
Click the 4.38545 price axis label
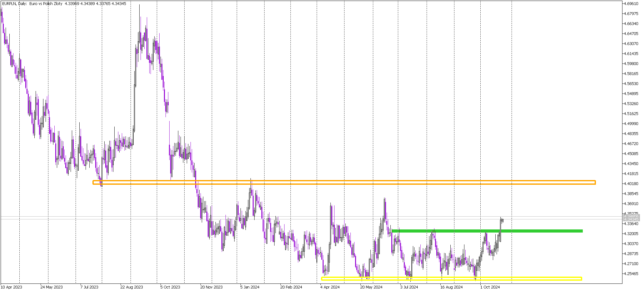(x=631, y=194)
